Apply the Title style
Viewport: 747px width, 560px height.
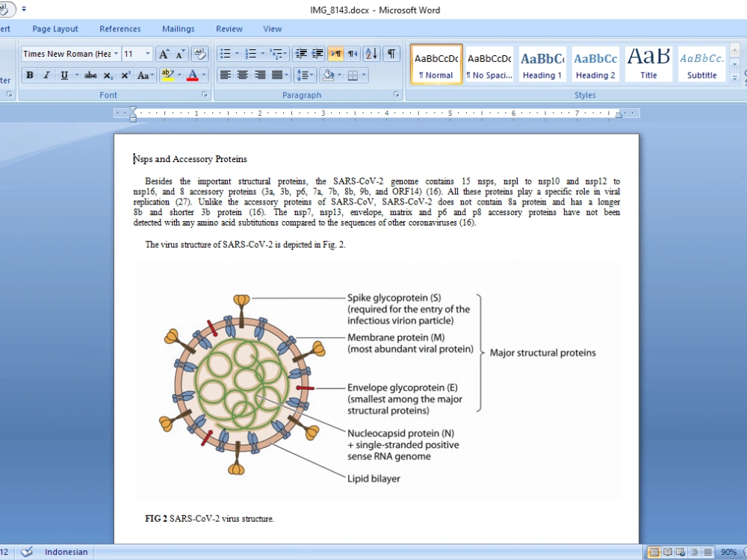click(x=648, y=65)
